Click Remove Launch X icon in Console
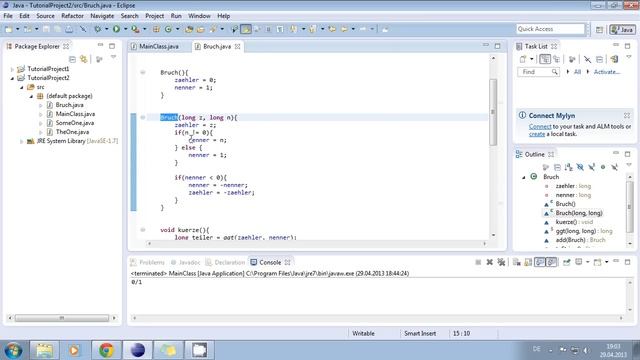Screen dimensions: 640x360 coord(489,262)
